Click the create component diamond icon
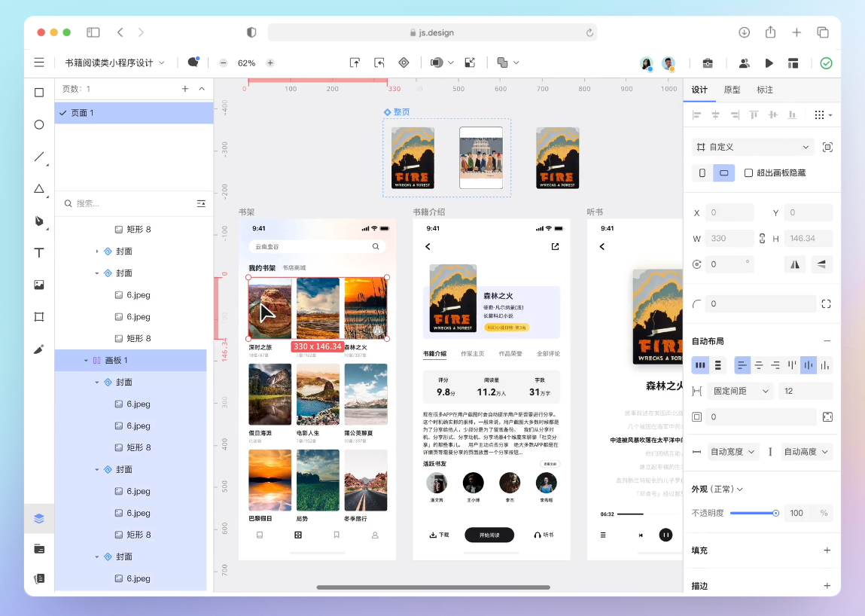 pos(404,63)
